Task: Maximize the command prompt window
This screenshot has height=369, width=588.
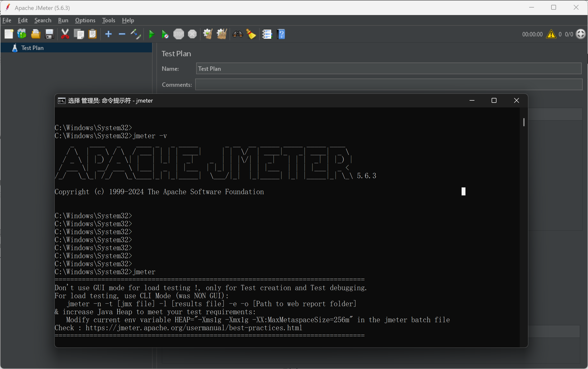Action: pyautogui.click(x=494, y=101)
